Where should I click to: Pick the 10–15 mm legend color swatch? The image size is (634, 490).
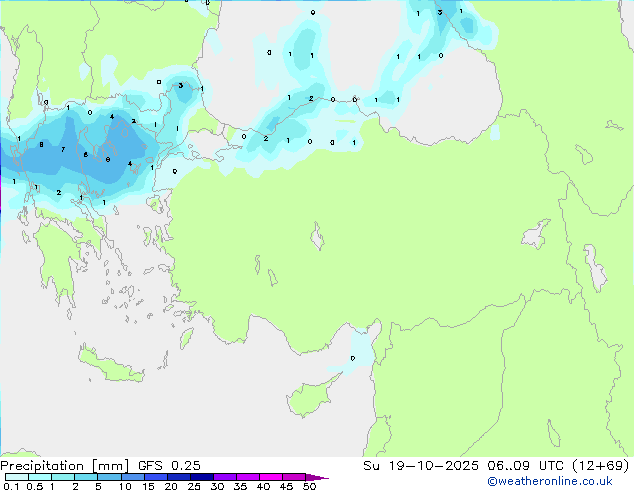[132, 477]
